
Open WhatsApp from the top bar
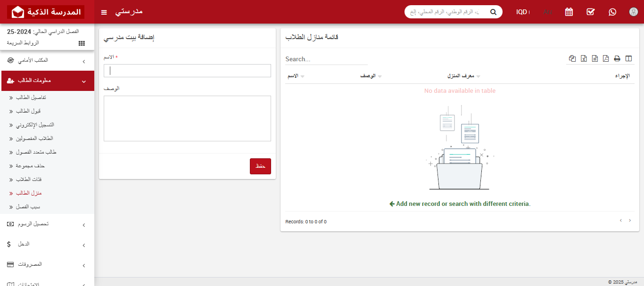tap(612, 12)
